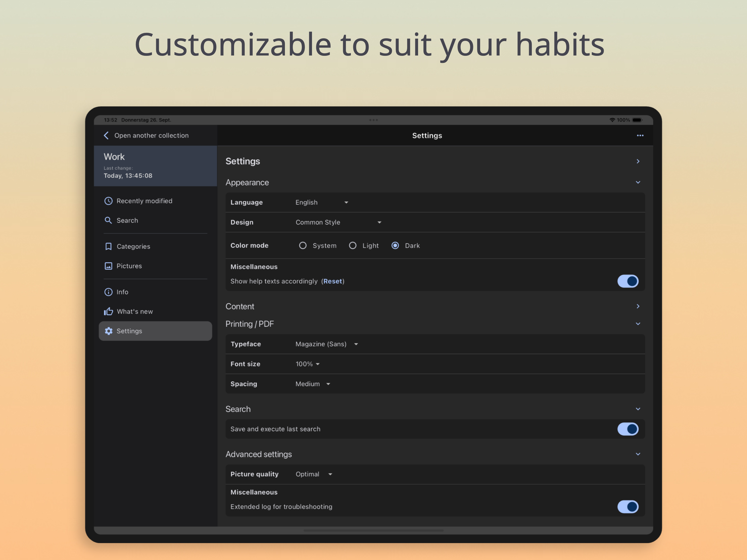Image resolution: width=747 pixels, height=560 pixels.
Task: Click the Donnerstag 26. Sept. date in the status bar
Action: point(146,120)
